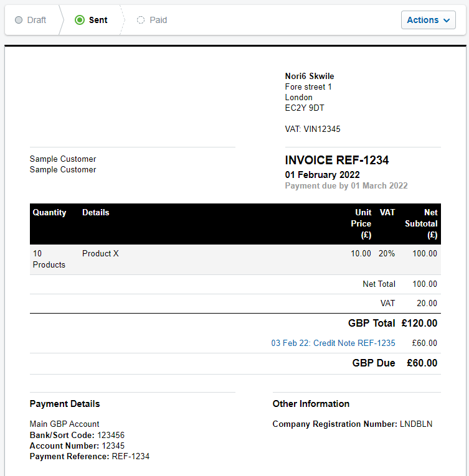
Task: Click the chevron arrow in Actions button
Action: coord(447,21)
